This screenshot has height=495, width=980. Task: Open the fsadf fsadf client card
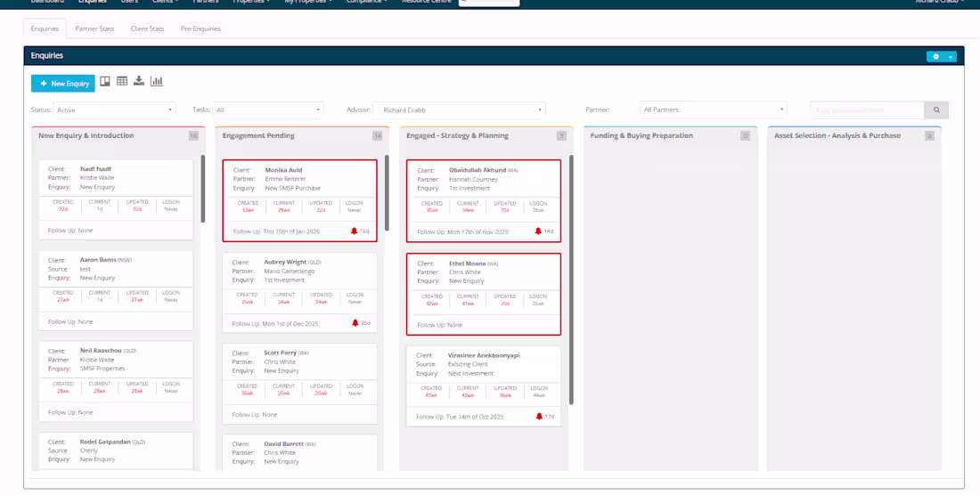click(x=116, y=199)
